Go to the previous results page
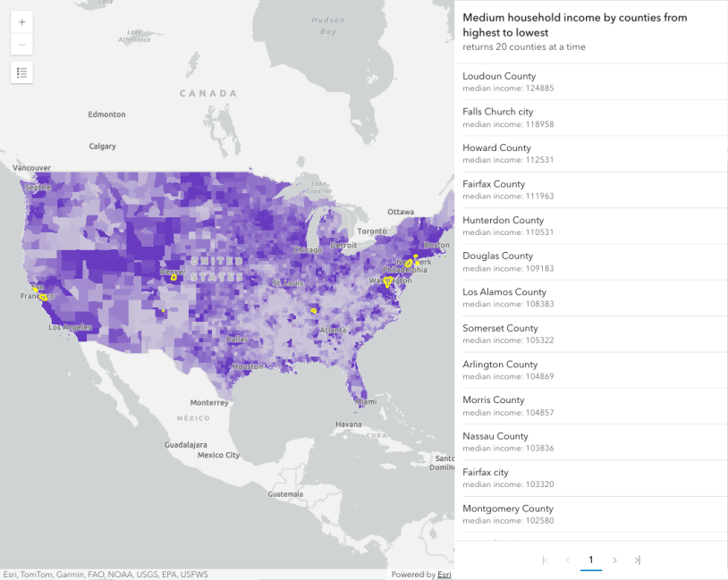The image size is (728, 580). tap(568, 560)
